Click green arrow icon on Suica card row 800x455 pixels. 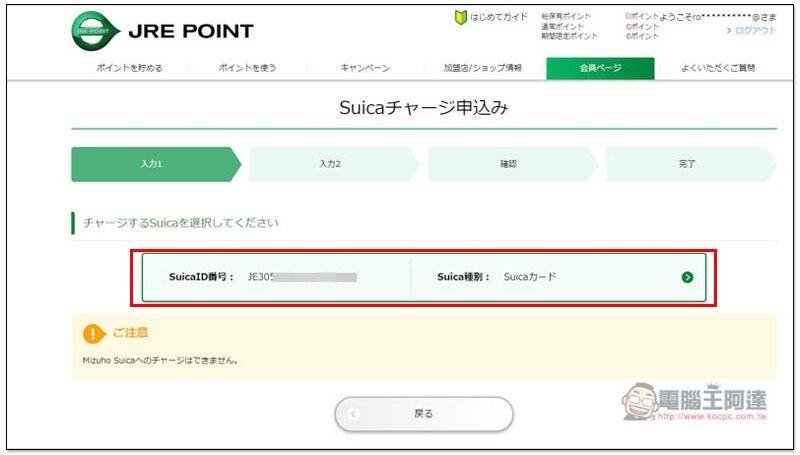(687, 277)
